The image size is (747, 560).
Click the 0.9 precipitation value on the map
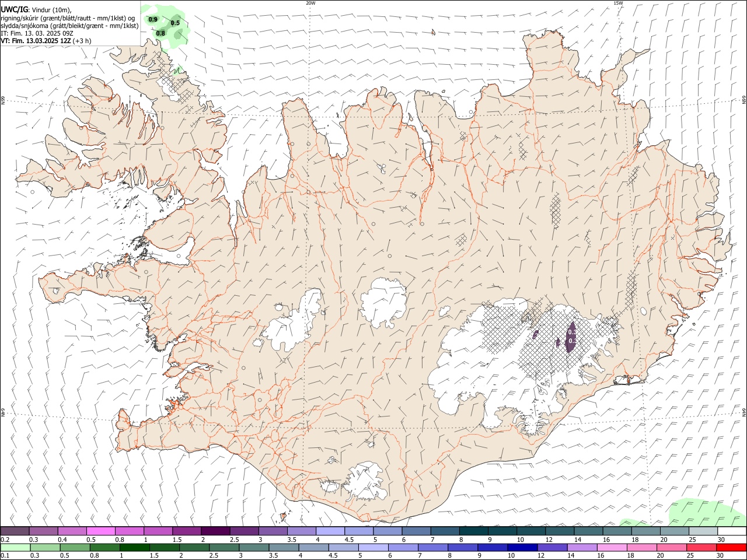[x=153, y=19]
